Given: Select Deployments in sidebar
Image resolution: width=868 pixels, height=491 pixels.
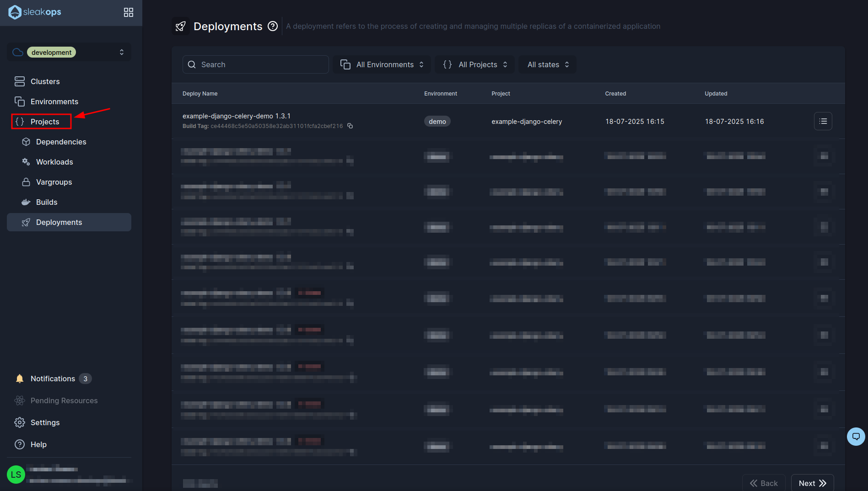Looking at the screenshot, I should coord(69,222).
